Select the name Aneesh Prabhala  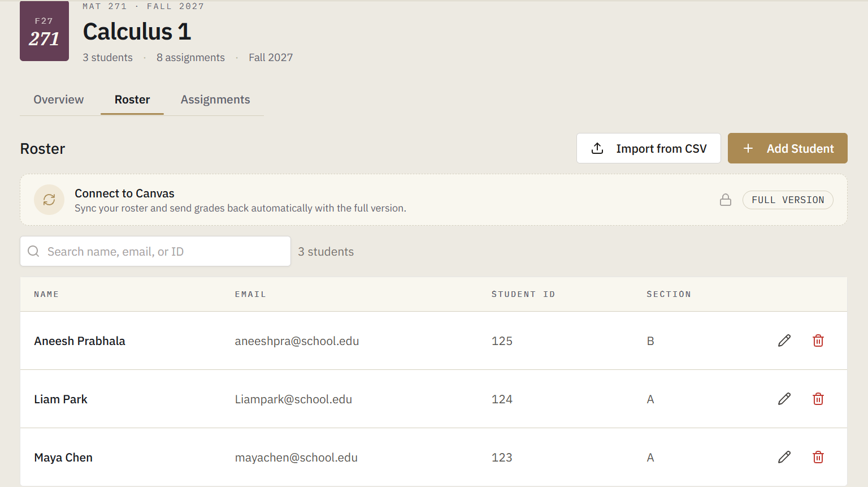[80, 341]
